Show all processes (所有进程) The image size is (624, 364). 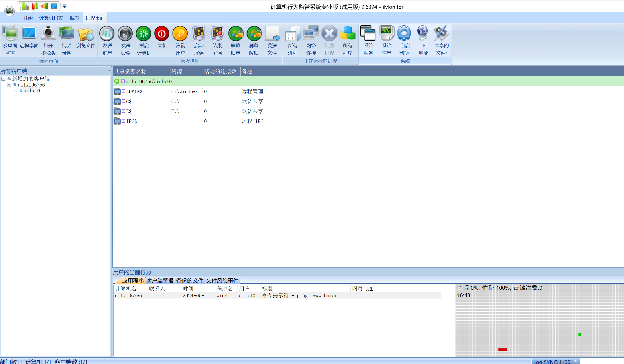293,41
